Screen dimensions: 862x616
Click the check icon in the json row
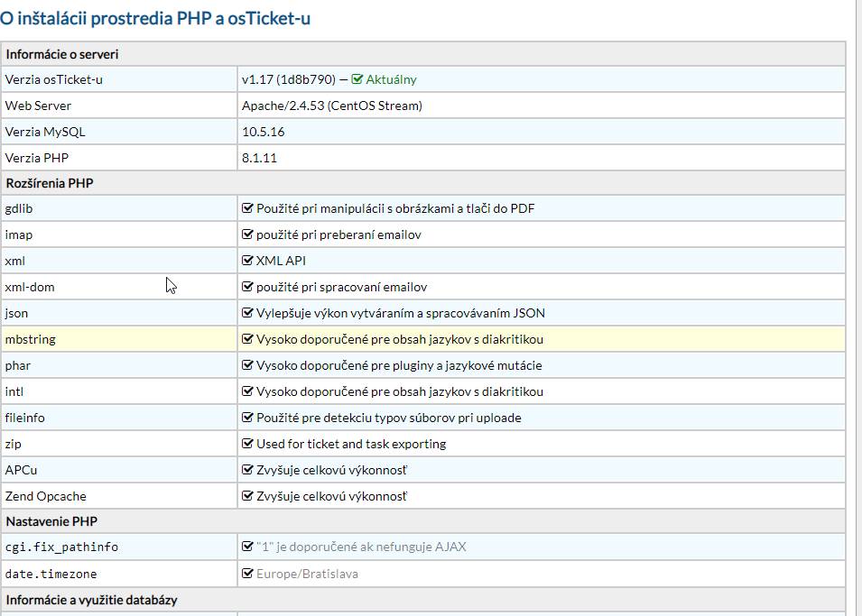pyautogui.click(x=247, y=313)
